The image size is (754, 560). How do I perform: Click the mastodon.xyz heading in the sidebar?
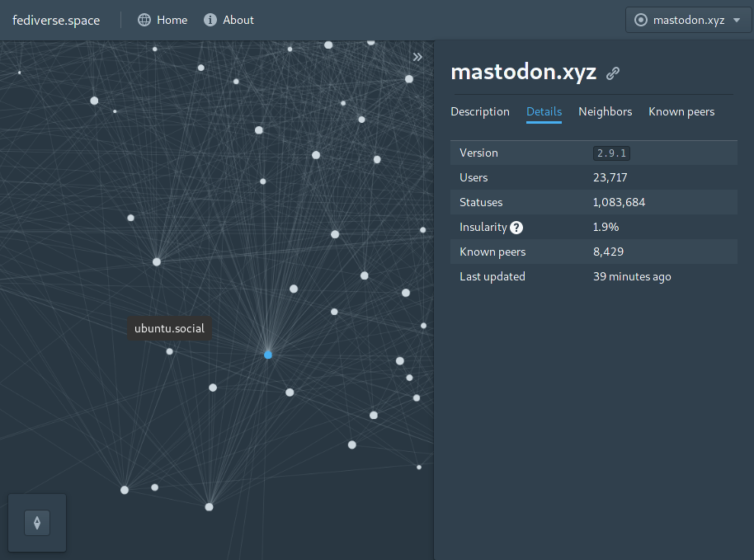[523, 72]
